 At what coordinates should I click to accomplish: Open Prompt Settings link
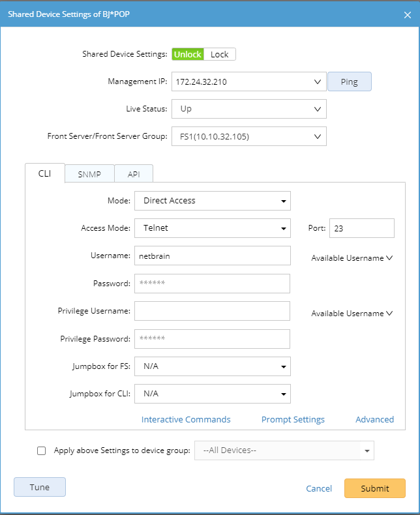[x=293, y=419]
